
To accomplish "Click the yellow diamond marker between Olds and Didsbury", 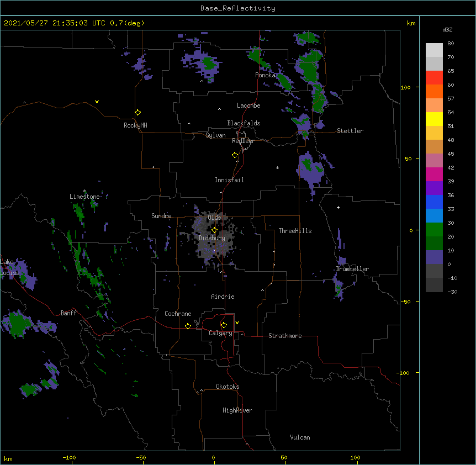I will click(214, 230).
